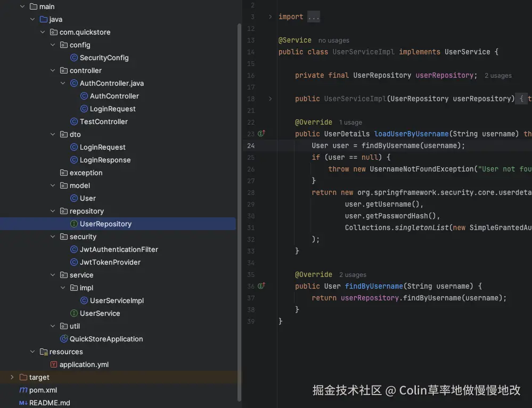Click the README.md markdown icon
Image resolution: width=532 pixels, height=408 pixels.
pos(23,403)
